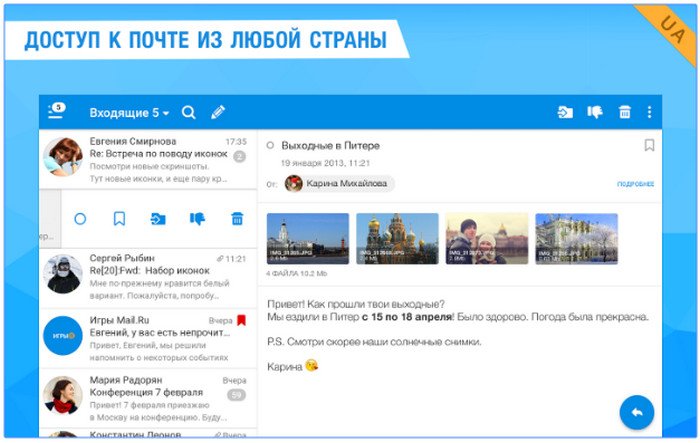
Task: Tap the sender chip Карина Михайлова
Action: point(339,184)
